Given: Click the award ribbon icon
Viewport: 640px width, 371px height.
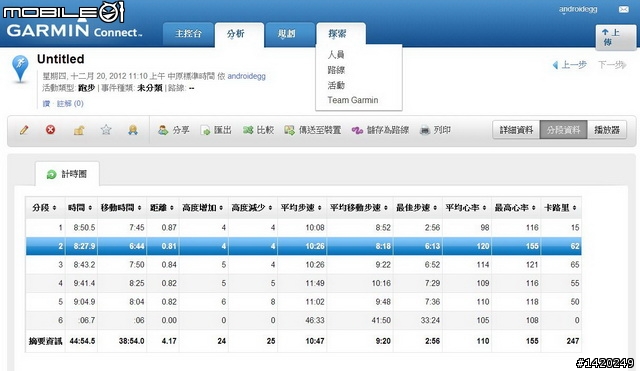Looking at the screenshot, I should (133, 130).
